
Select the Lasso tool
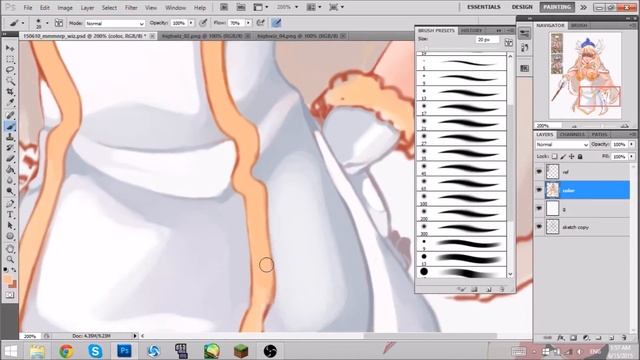[10, 70]
